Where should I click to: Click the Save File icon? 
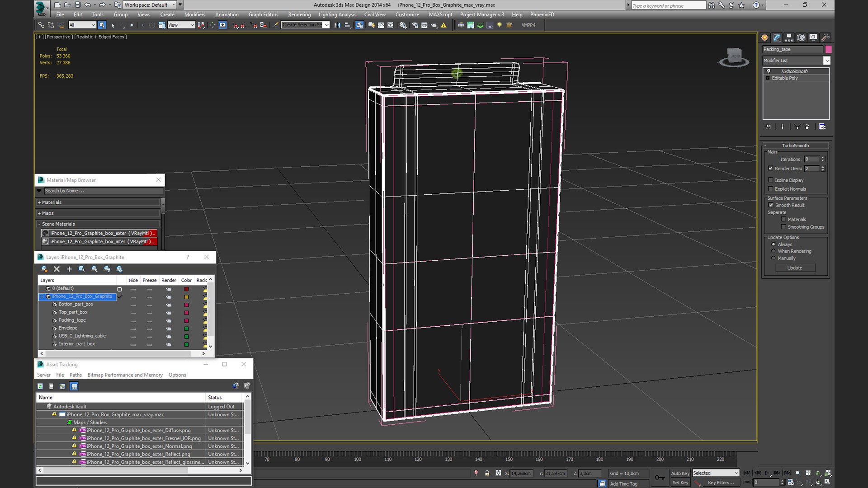coord(77,5)
